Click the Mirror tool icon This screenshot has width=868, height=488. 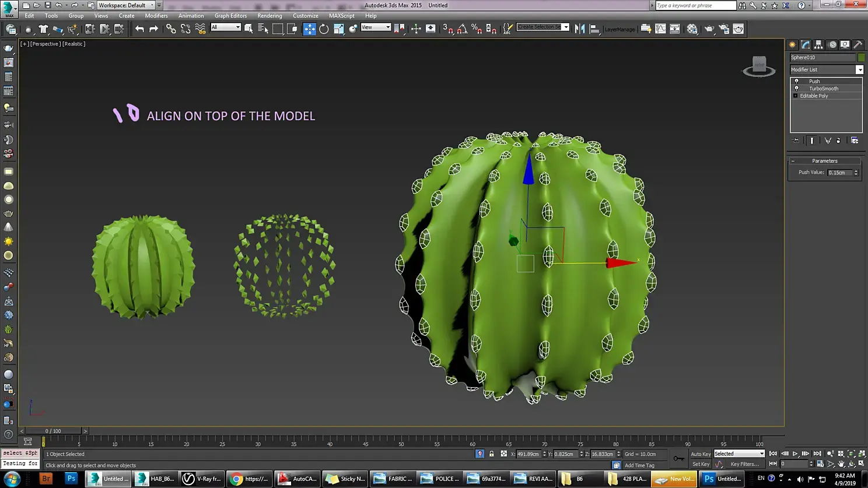click(x=579, y=29)
